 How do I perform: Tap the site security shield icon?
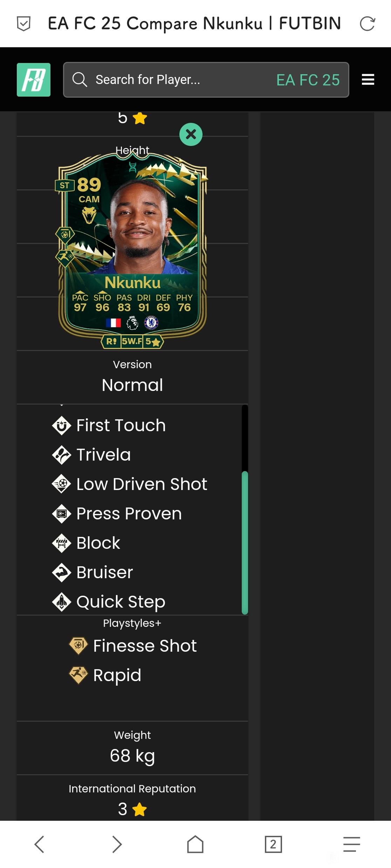coord(23,24)
